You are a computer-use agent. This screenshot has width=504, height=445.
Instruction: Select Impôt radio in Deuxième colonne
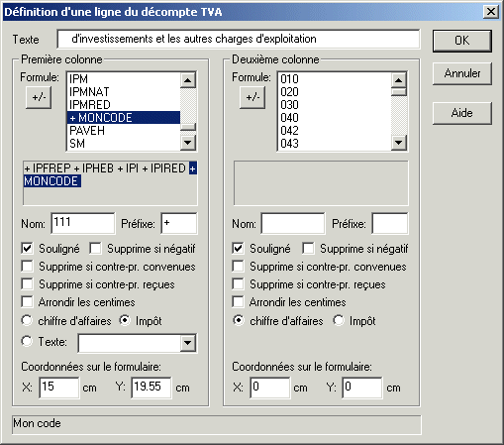[x=339, y=320]
